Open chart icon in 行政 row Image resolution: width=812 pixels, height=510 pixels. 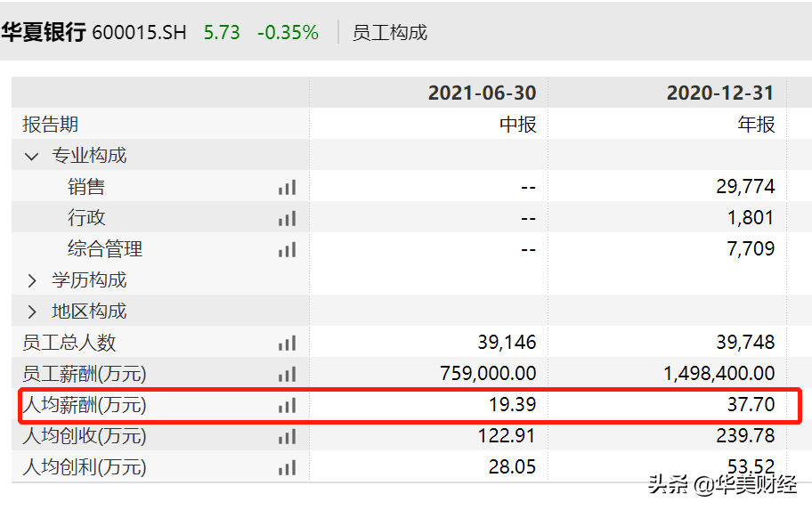[287, 218]
